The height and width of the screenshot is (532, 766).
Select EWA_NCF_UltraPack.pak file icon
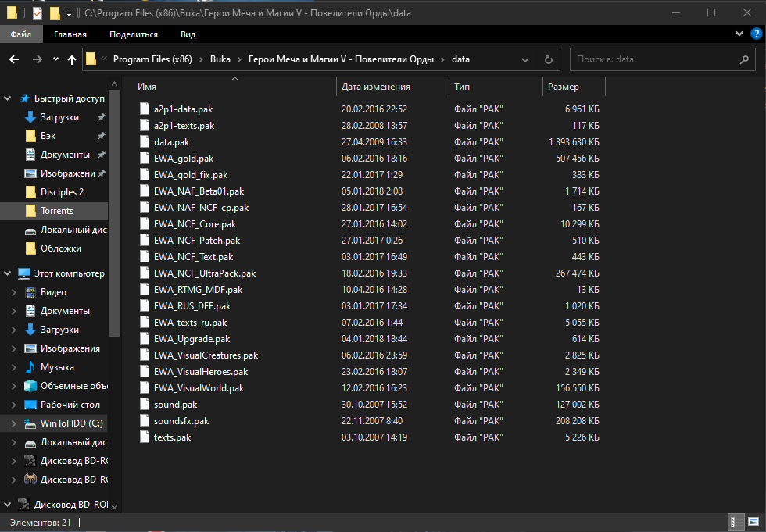pos(145,273)
